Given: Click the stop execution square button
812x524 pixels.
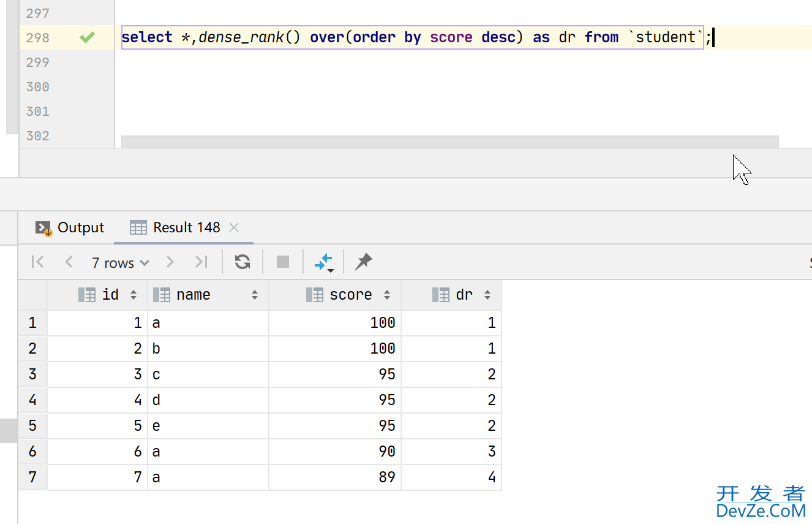Looking at the screenshot, I should coord(282,262).
